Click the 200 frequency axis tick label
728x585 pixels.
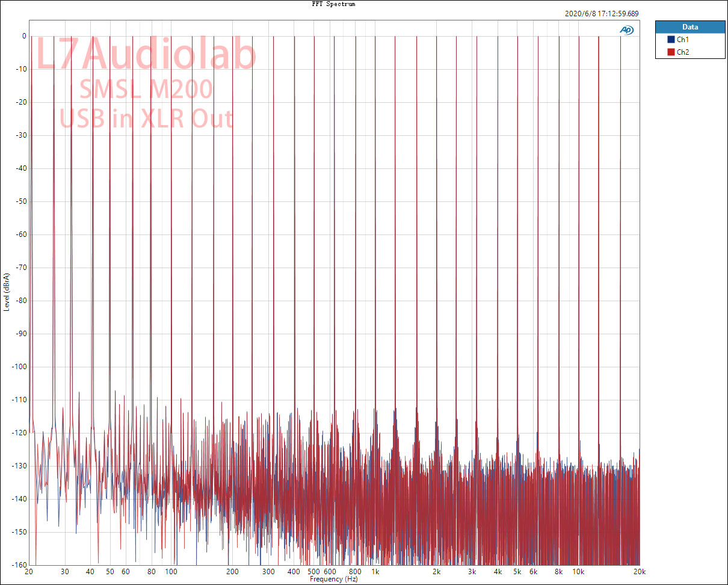[232, 571]
